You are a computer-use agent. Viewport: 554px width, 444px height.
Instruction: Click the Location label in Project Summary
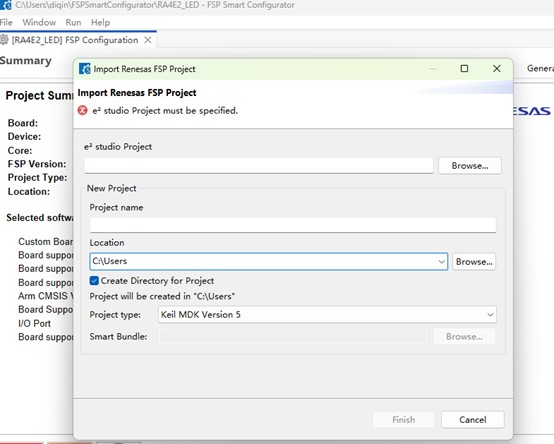(29, 191)
